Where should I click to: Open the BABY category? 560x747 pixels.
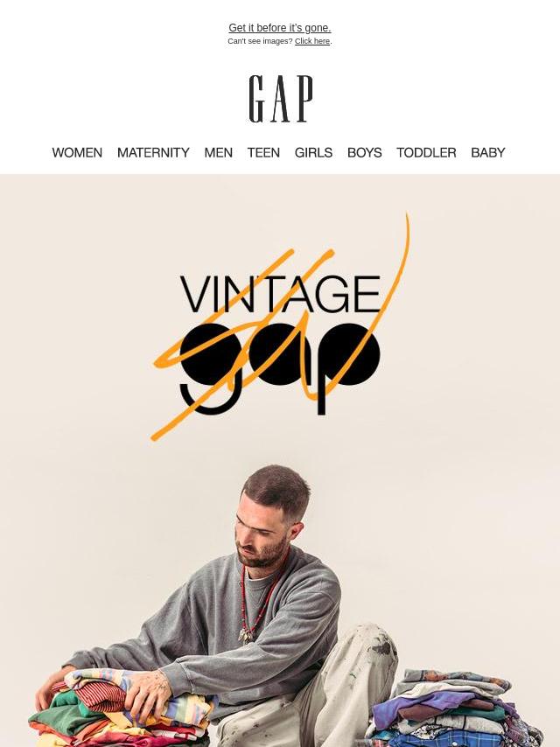[x=488, y=152]
